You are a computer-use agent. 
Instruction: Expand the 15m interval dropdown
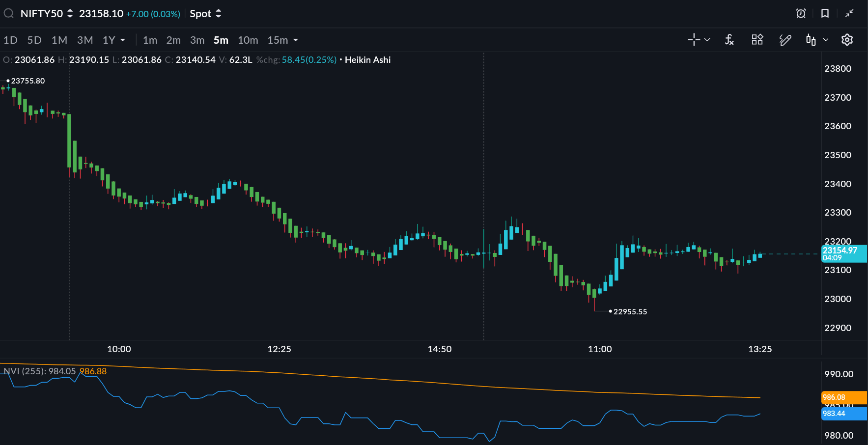(295, 40)
